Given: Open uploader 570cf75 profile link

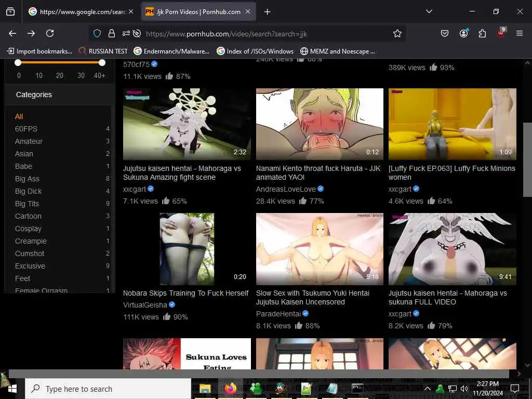Looking at the screenshot, I should tap(137, 64).
